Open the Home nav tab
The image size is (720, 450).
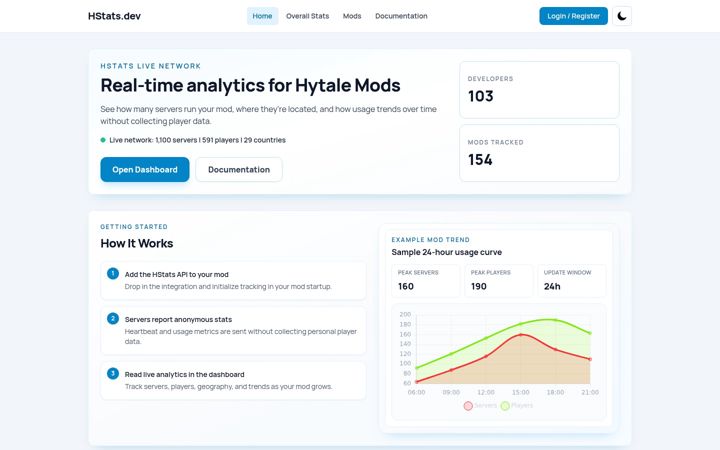coord(262,16)
